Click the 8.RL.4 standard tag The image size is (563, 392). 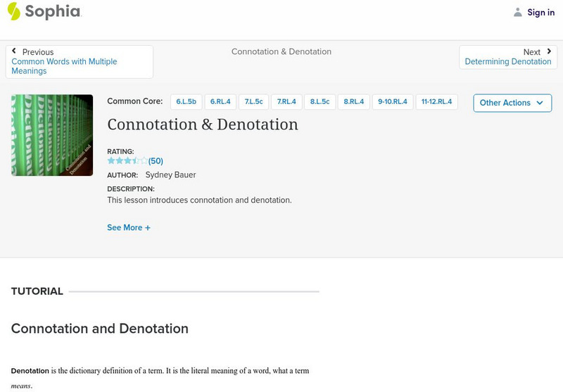tap(353, 102)
